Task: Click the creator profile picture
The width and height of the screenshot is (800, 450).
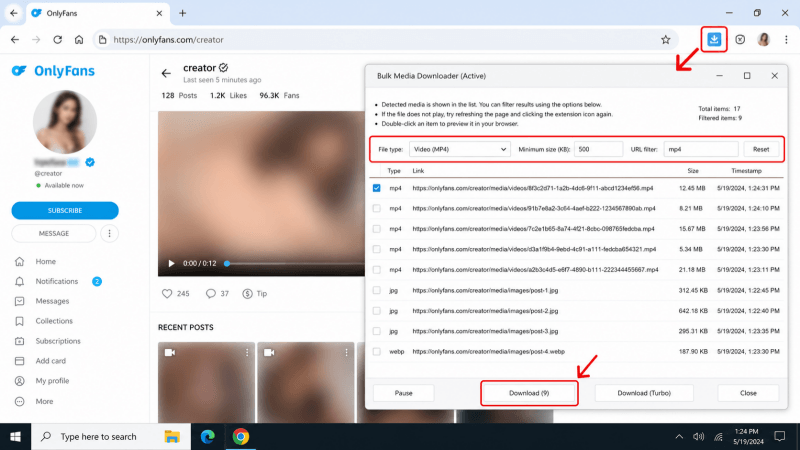Action: [x=65, y=122]
